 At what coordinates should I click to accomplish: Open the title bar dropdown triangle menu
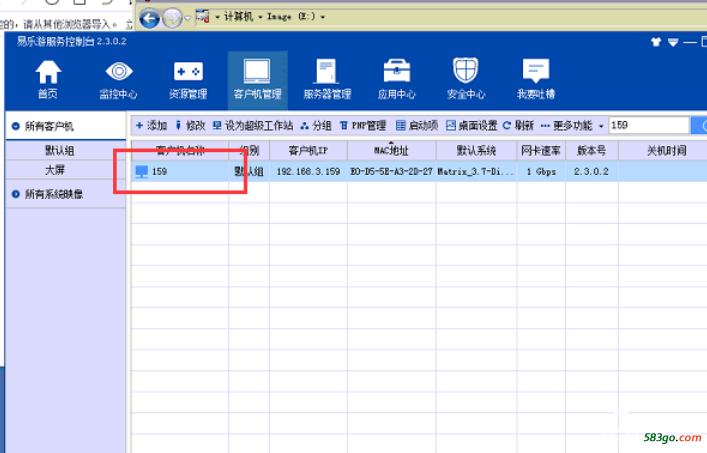(x=673, y=42)
